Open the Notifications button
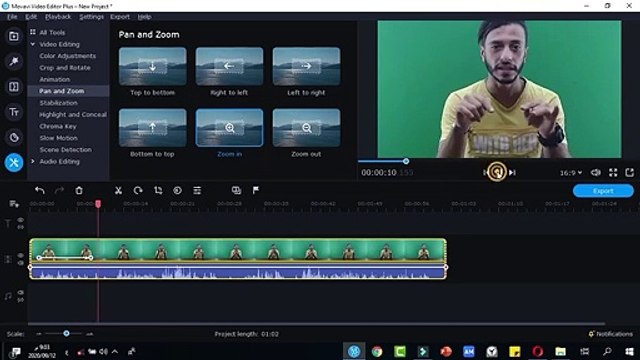The image size is (640, 360). 611,334
